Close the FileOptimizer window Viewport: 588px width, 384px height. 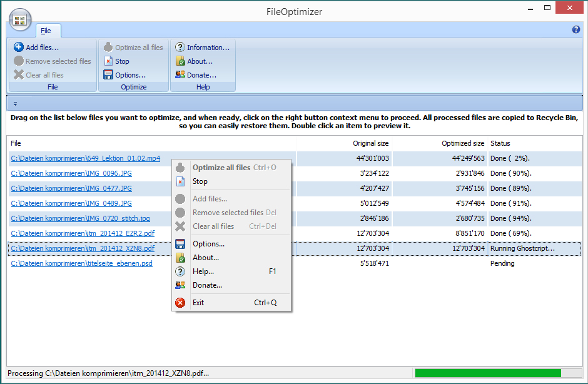569,8
